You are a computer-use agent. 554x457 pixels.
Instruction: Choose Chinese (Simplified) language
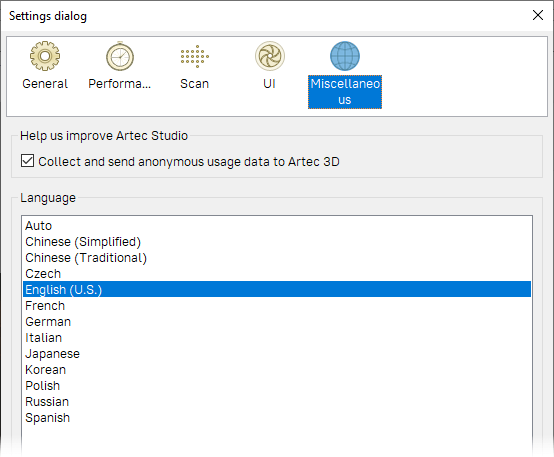click(277, 242)
